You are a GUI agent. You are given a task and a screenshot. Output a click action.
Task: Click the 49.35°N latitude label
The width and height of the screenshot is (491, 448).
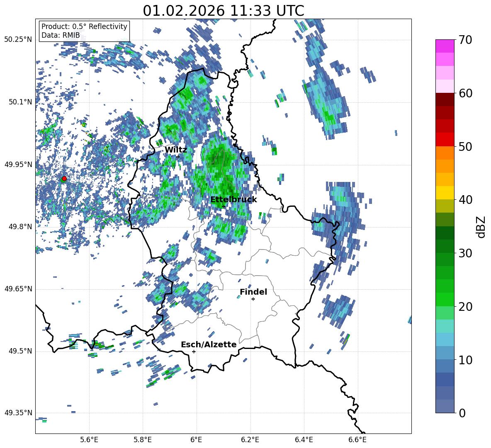click(18, 413)
